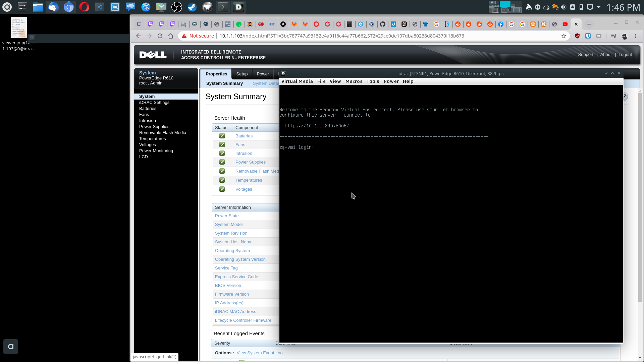Open the Fans link in Server Health

[240, 145]
